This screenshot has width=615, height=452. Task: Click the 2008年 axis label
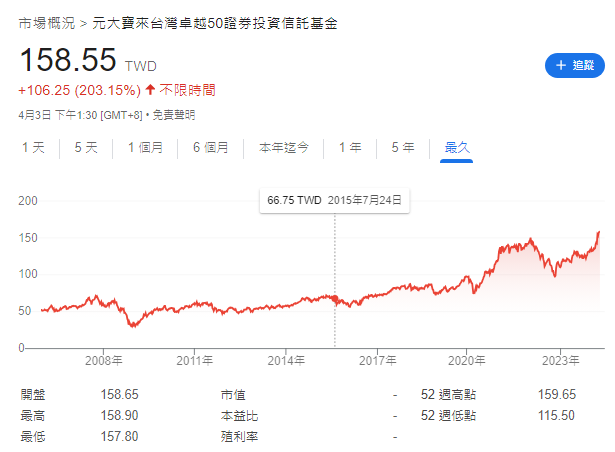click(x=104, y=361)
